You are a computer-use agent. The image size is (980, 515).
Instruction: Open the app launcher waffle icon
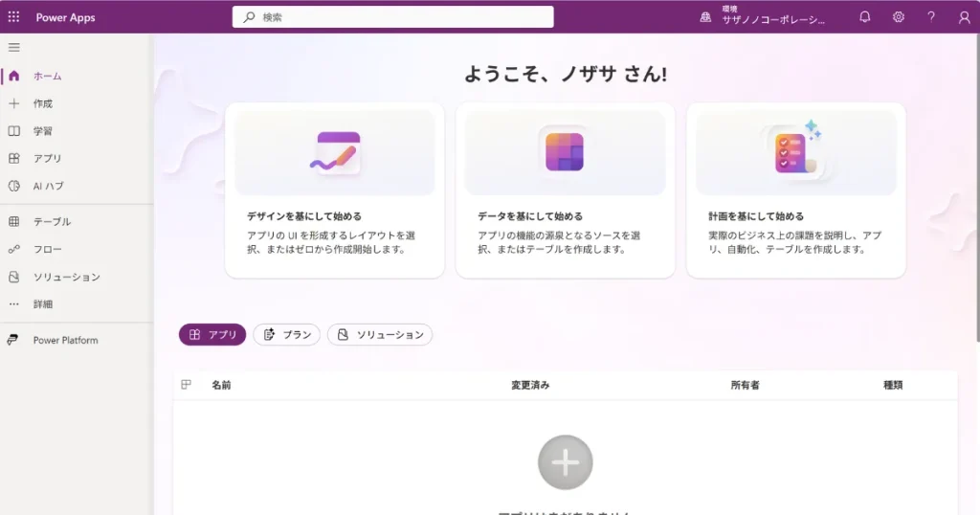(x=13, y=17)
